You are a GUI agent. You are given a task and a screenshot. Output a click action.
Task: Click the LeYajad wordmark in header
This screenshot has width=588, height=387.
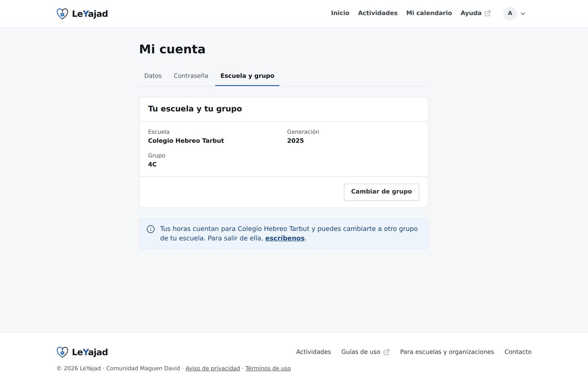pyautogui.click(x=90, y=14)
